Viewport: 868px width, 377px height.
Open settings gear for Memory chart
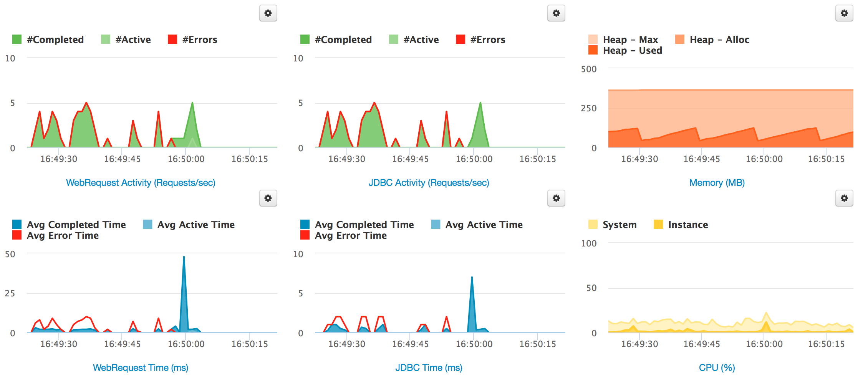click(844, 13)
